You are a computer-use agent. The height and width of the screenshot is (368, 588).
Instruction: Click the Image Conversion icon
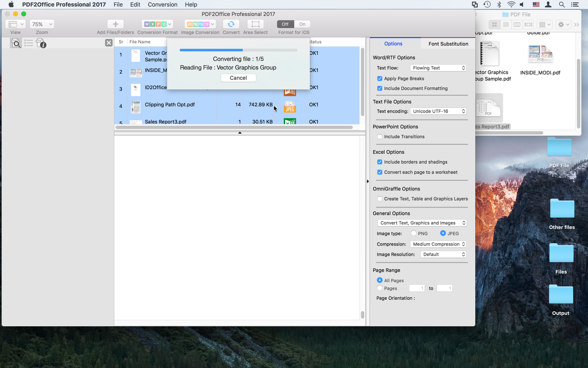click(x=200, y=24)
